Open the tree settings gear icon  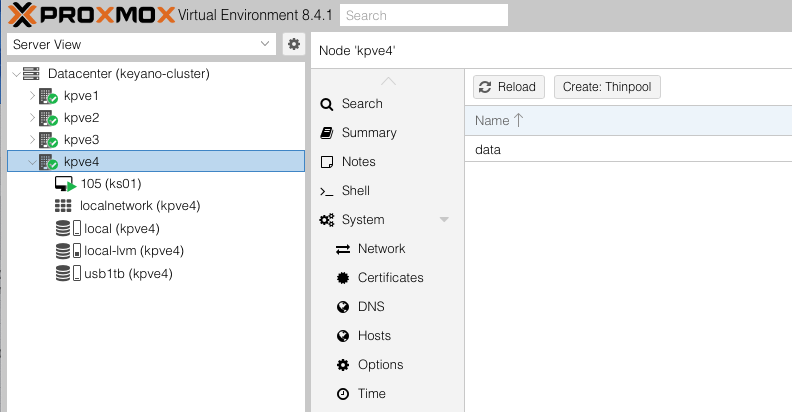293,44
